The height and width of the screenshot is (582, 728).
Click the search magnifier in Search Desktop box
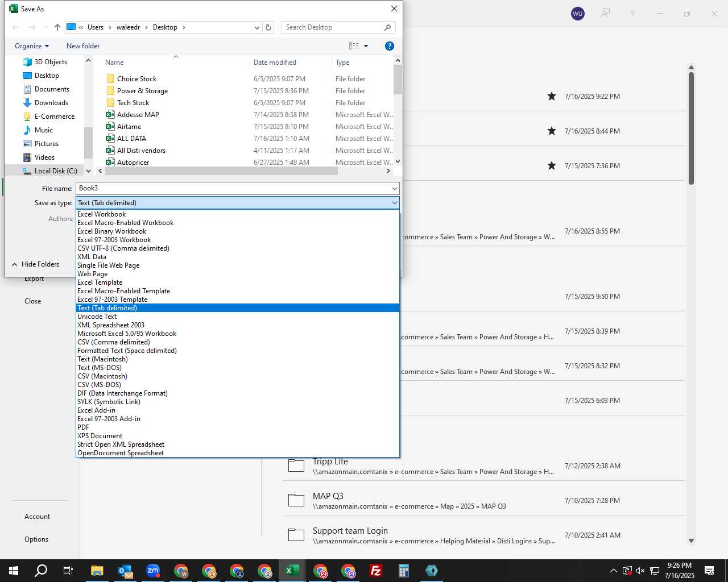(x=388, y=27)
